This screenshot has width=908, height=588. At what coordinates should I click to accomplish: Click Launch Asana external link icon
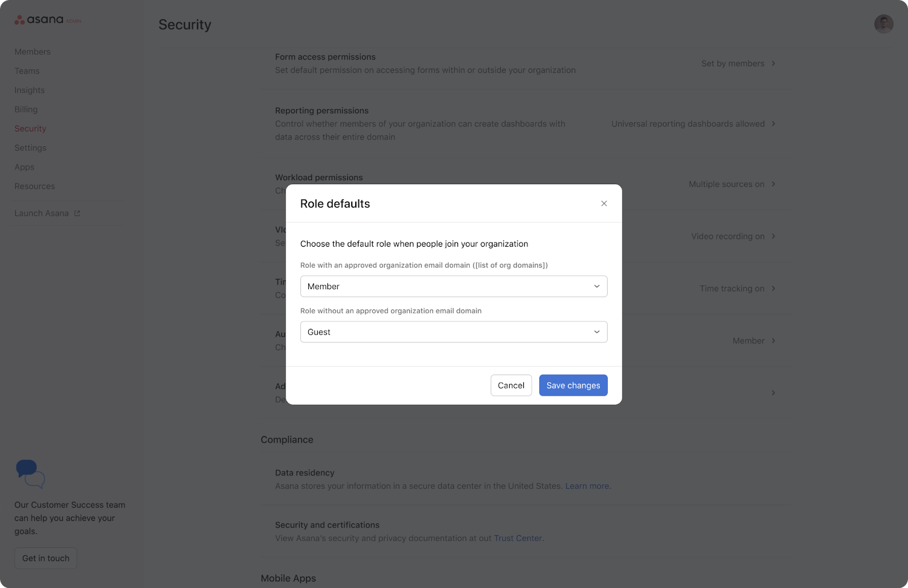pos(77,213)
